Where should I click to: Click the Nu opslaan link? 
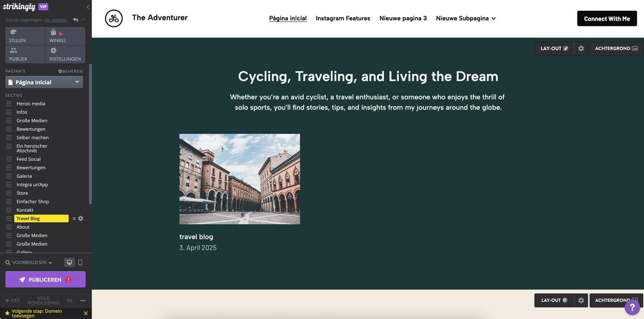pos(56,20)
